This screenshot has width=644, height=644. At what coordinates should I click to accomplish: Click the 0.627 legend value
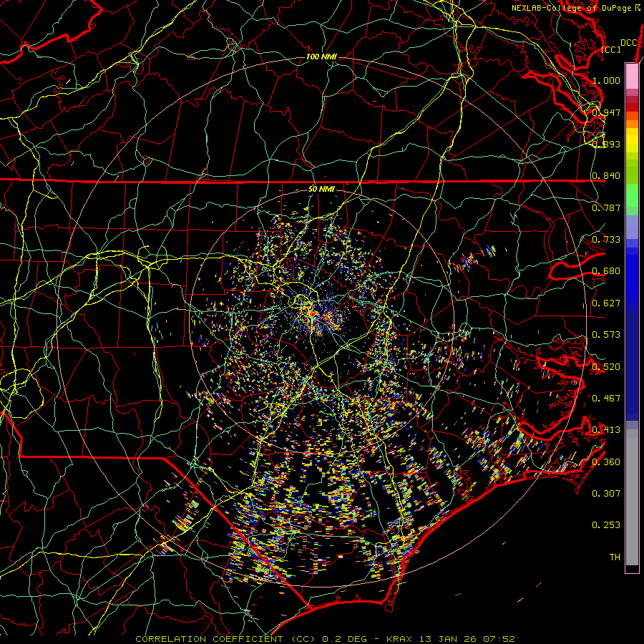coord(606,303)
